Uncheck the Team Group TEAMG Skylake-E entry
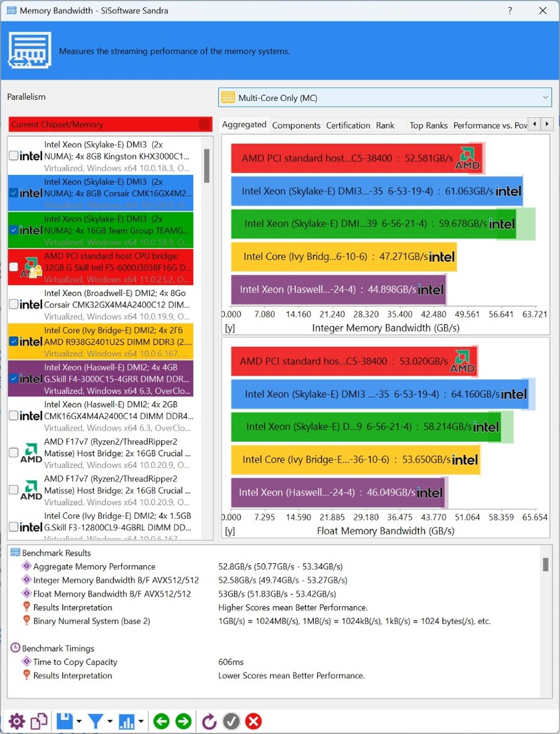 coord(14,230)
